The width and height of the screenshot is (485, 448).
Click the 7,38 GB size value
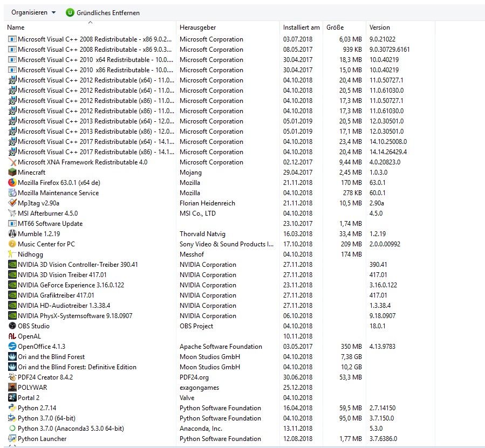[351, 356]
